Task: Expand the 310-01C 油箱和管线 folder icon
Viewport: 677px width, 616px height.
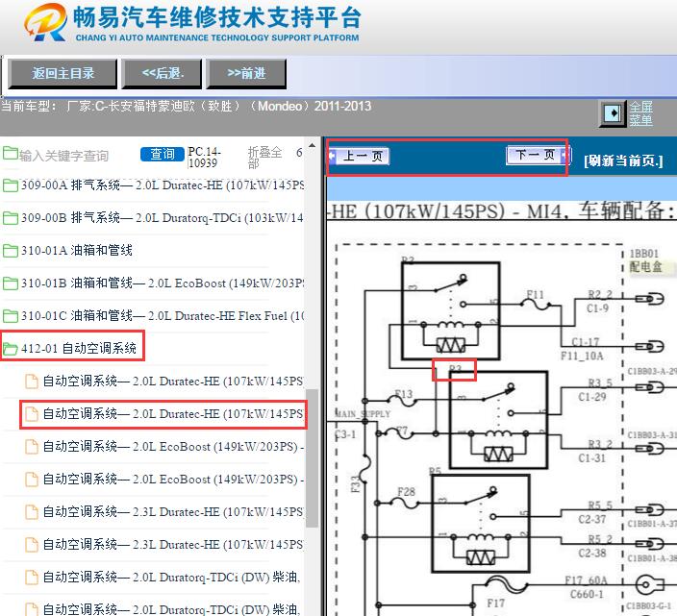Action: pyautogui.click(x=11, y=316)
